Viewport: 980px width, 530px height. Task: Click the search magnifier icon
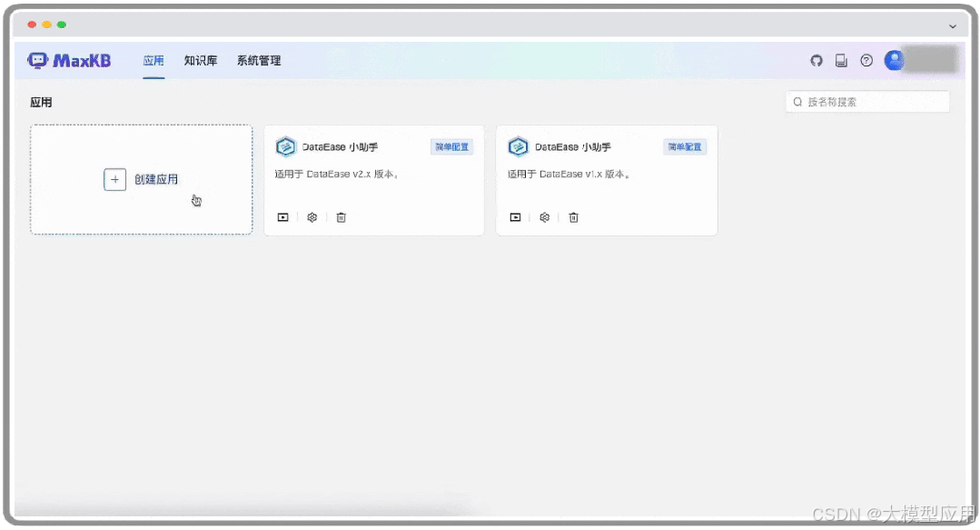tap(797, 102)
